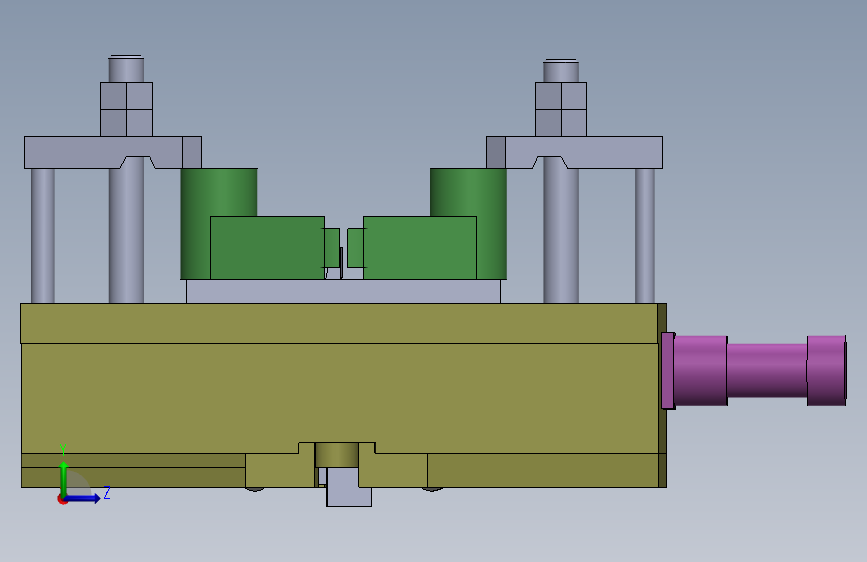Image resolution: width=867 pixels, height=562 pixels.
Task: Pick the gray key block protruding below the base
Action: [x=349, y=487]
